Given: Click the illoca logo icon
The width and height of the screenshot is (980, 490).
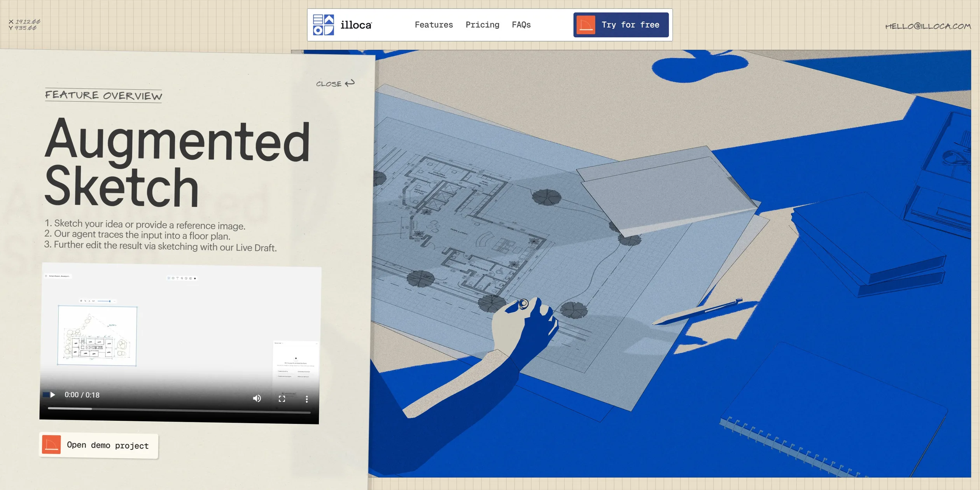Looking at the screenshot, I should 323,25.
